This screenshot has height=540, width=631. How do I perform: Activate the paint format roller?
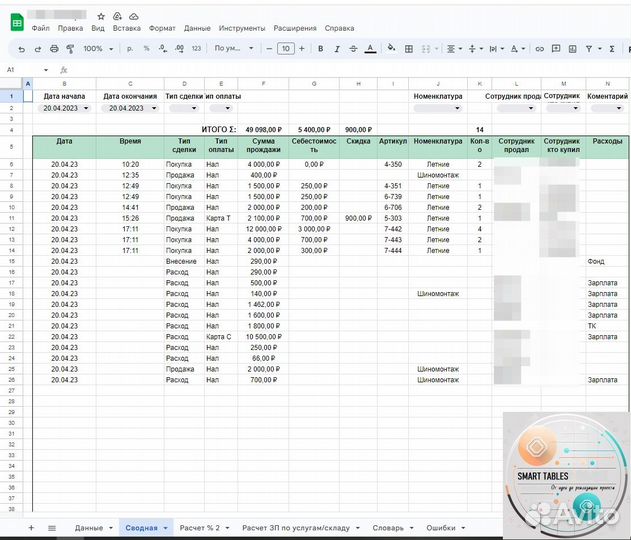70,49
